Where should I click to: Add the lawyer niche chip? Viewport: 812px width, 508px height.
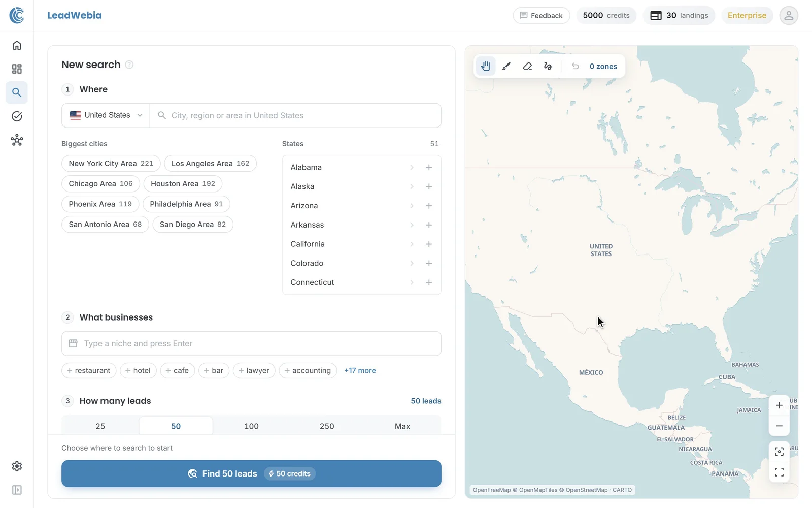point(254,370)
